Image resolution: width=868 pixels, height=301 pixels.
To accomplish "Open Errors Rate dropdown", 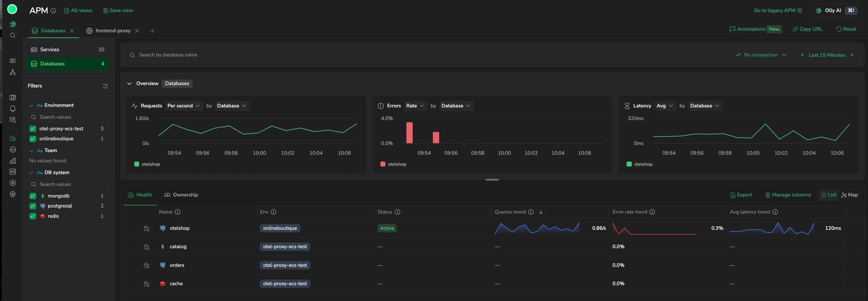I will (415, 106).
